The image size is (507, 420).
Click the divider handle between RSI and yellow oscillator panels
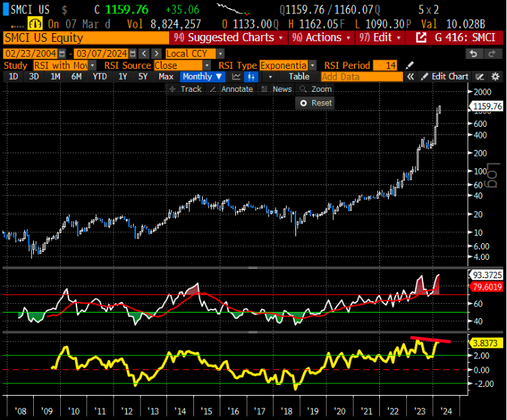(253, 332)
